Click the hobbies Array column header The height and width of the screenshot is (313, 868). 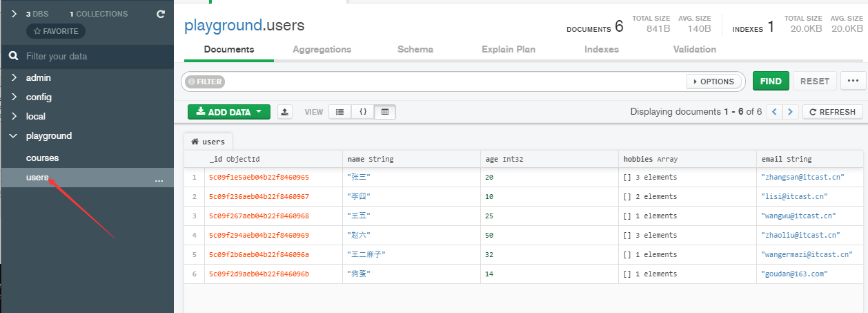point(687,159)
